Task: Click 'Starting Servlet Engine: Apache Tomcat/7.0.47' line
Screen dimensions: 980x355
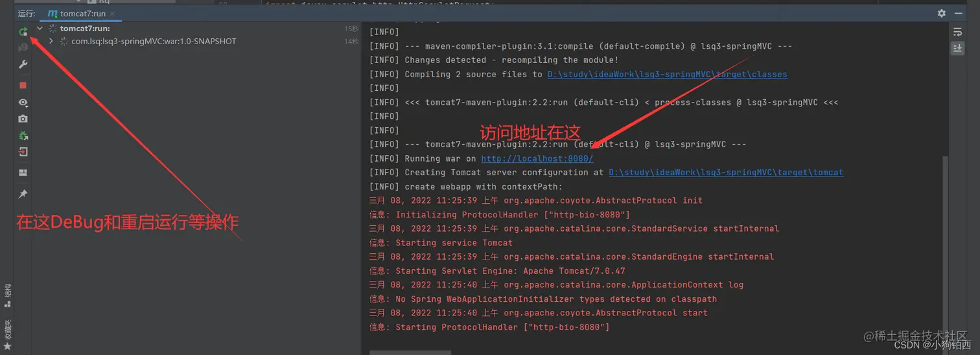Action: [x=497, y=271]
